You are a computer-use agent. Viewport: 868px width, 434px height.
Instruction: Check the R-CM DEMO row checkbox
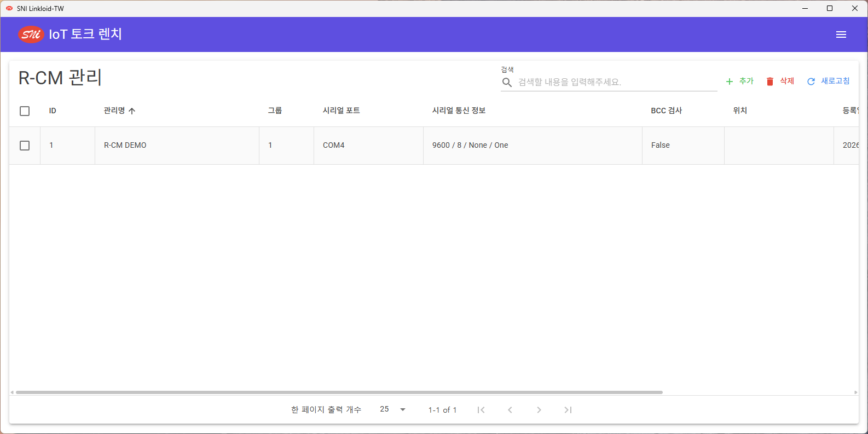(25, 146)
